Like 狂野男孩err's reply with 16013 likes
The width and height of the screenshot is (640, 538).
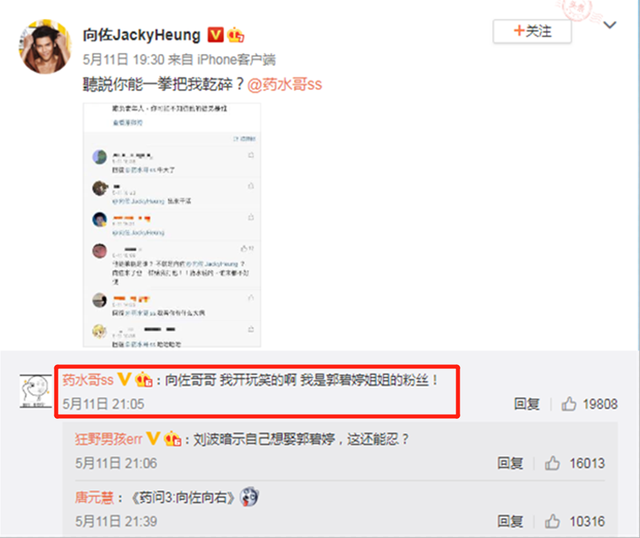pos(552,463)
